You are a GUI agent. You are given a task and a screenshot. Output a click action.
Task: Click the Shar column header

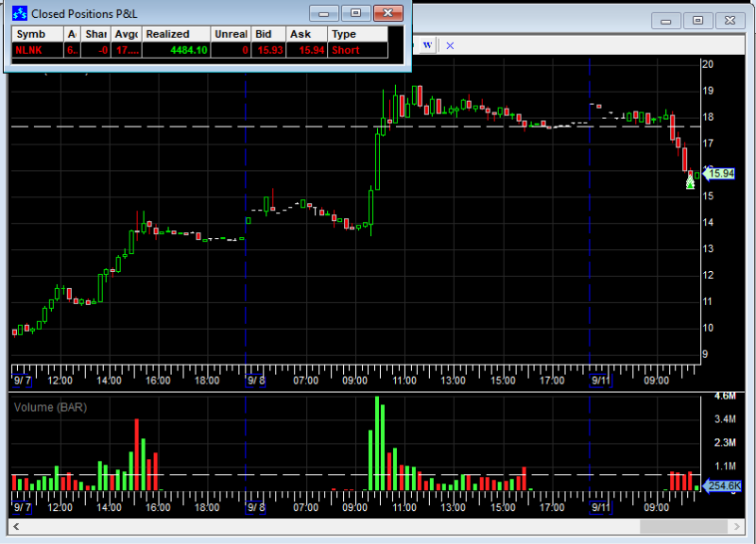point(96,34)
